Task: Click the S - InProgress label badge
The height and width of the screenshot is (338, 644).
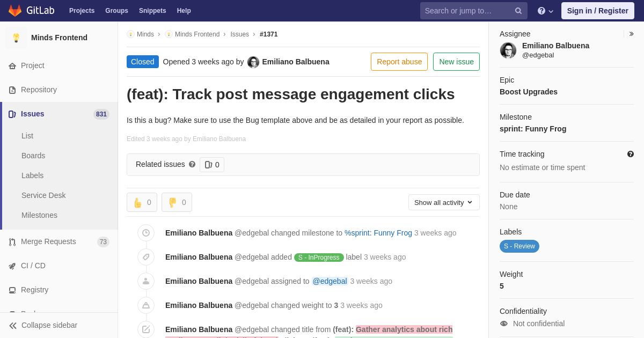Action: click(319, 258)
